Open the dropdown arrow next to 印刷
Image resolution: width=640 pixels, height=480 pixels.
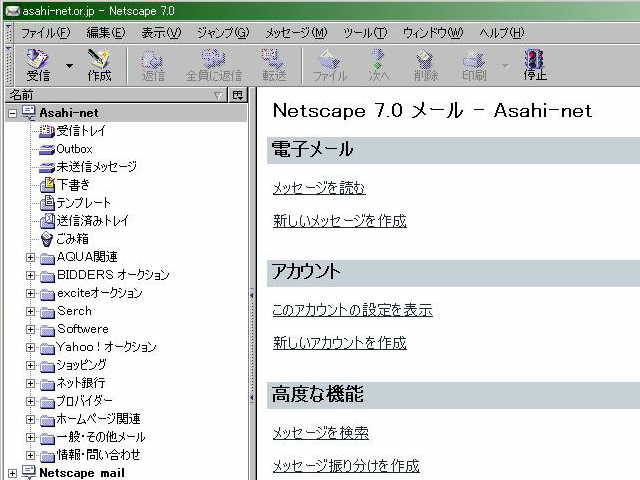[x=505, y=66]
